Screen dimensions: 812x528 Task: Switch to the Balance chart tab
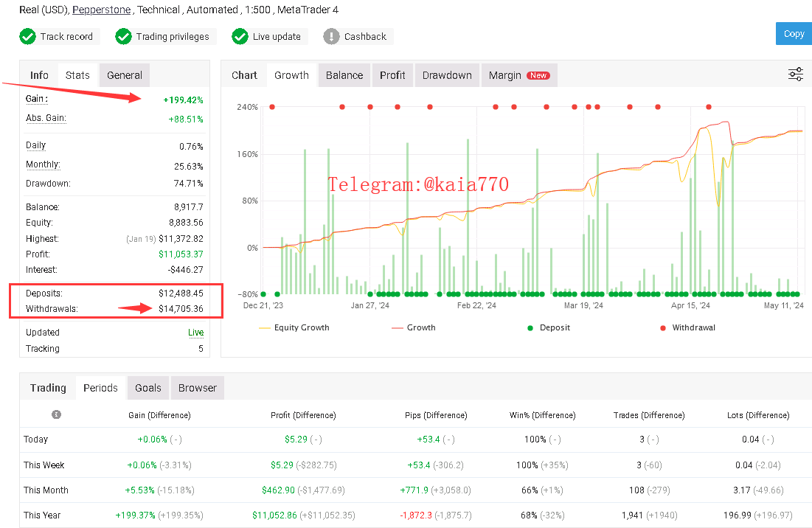pyautogui.click(x=344, y=75)
